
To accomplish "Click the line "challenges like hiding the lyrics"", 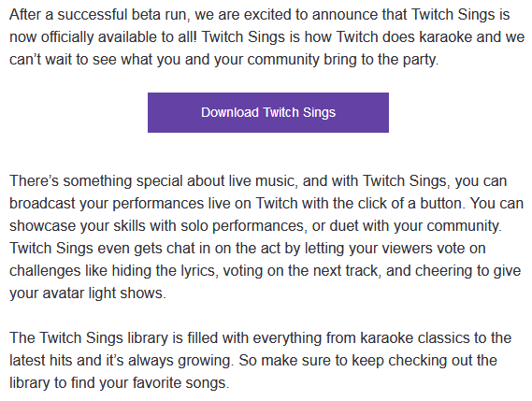I will pyautogui.click(x=265, y=270).
